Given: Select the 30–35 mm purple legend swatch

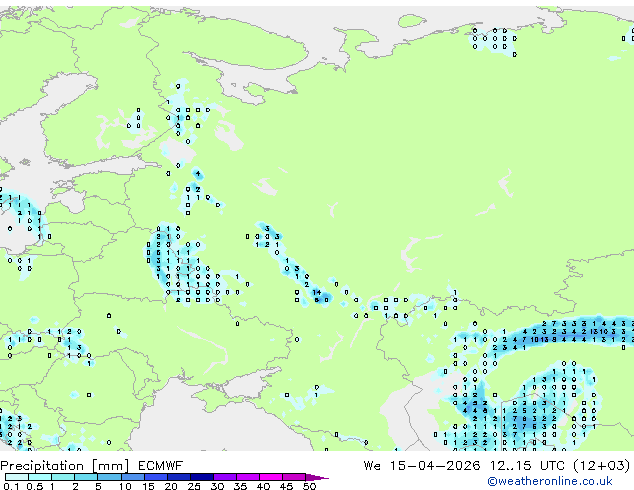Looking at the screenshot, I should click(225, 477).
